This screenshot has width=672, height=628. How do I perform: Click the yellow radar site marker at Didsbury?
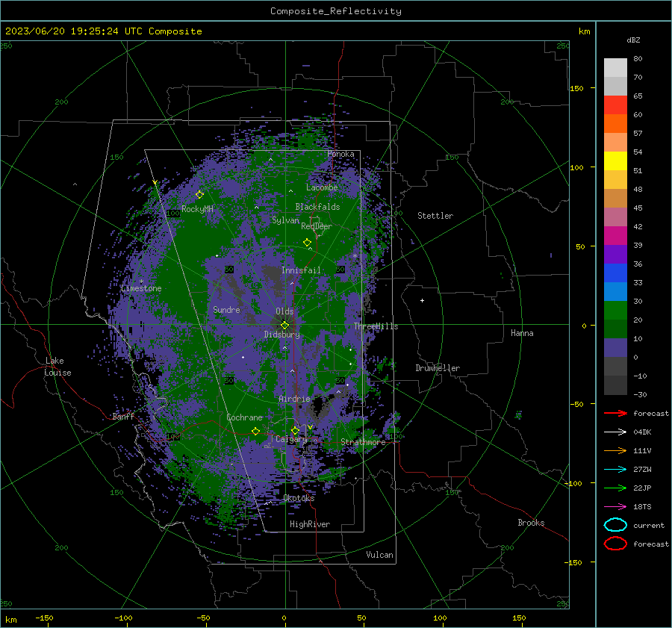285,326
